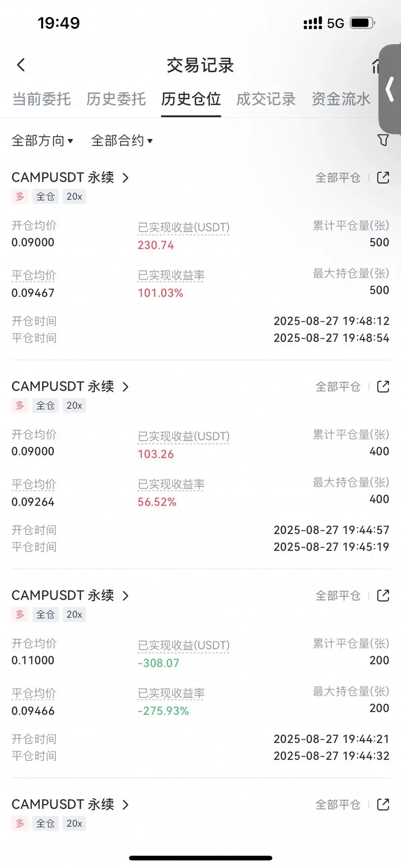Tap the 平仓均价 label above 0.09264
The height and width of the screenshot is (868, 401).
click(34, 484)
